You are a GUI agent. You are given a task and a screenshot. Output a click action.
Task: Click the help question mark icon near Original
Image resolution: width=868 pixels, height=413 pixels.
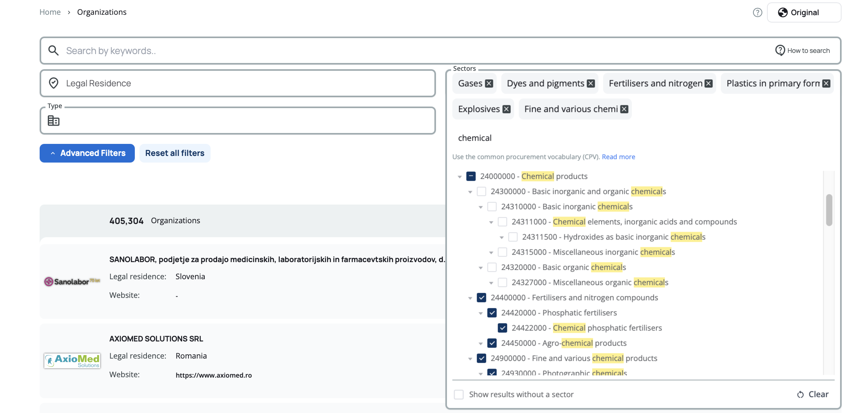(x=757, y=12)
